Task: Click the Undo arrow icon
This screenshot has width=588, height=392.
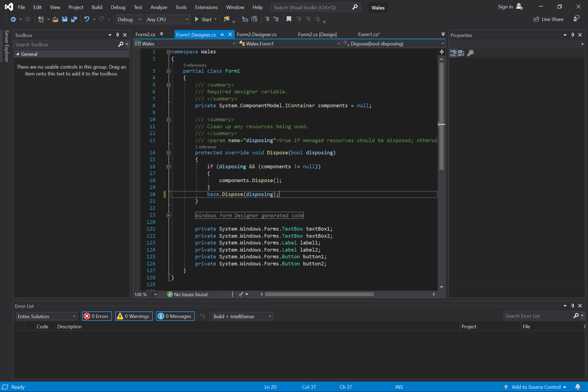Action: pos(87,19)
